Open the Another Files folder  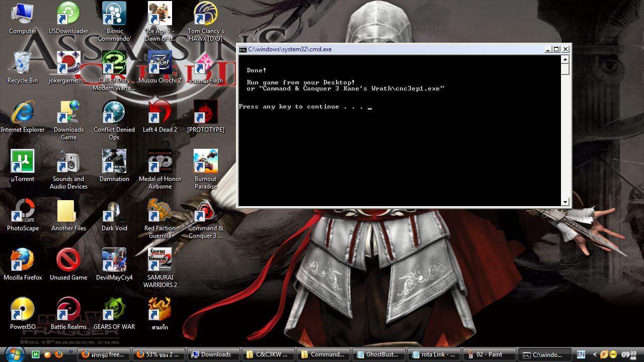click(68, 216)
